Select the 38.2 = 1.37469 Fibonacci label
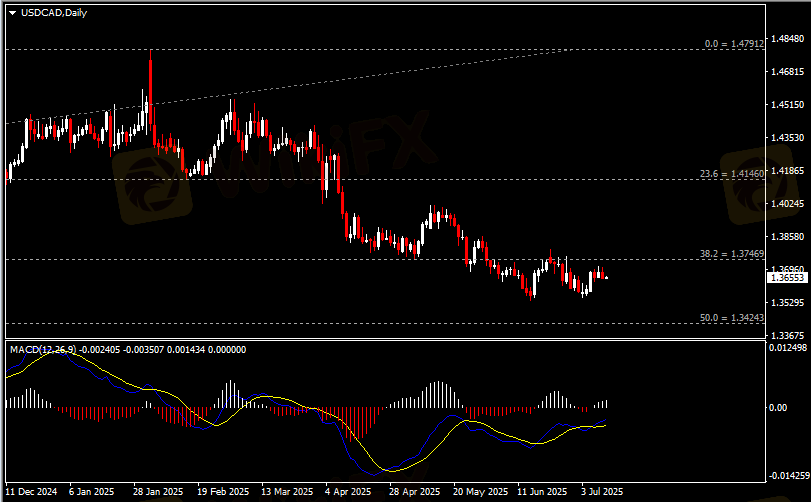 732,254
